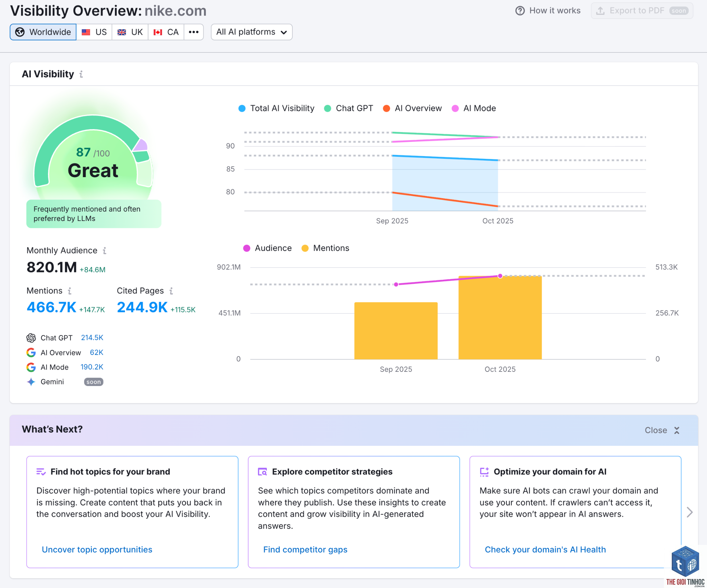Image resolution: width=707 pixels, height=588 pixels.
Task: Click the Sep 2025 Audience data point
Action: click(396, 285)
